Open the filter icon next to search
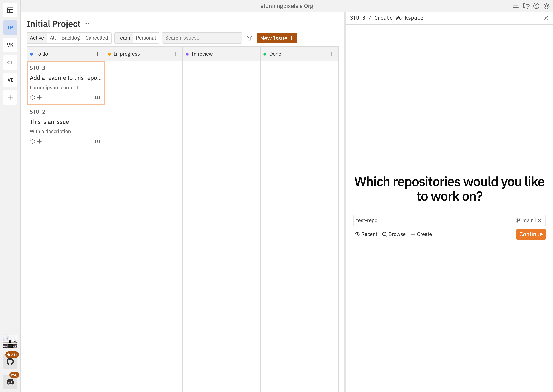The height and width of the screenshot is (392, 553). click(x=249, y=38)
